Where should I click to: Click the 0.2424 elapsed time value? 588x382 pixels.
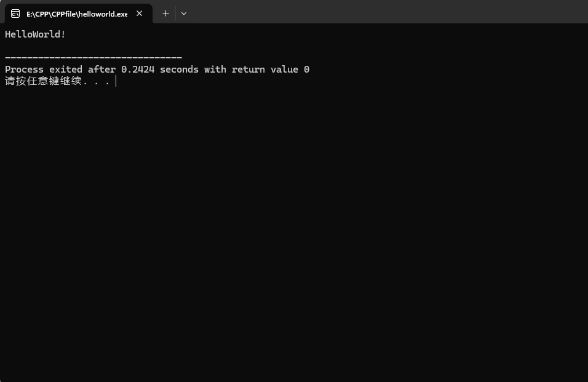point(137,70)
